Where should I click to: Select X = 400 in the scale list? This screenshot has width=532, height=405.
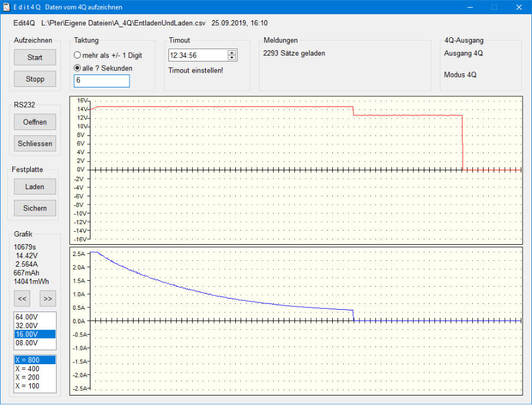[x=27, y=368]
